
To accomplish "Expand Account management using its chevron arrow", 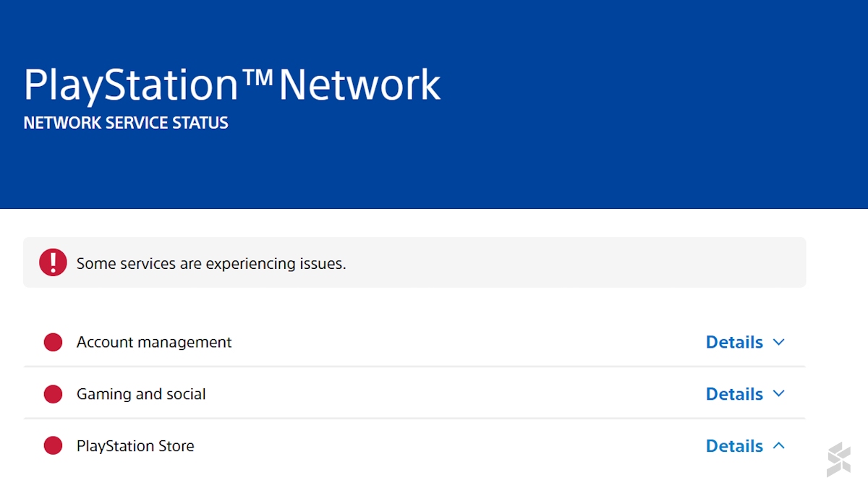I will point(778,342).
